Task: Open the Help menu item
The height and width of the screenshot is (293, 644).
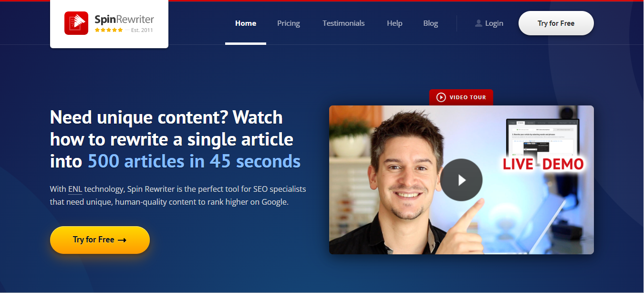Action: pos(395,23)
